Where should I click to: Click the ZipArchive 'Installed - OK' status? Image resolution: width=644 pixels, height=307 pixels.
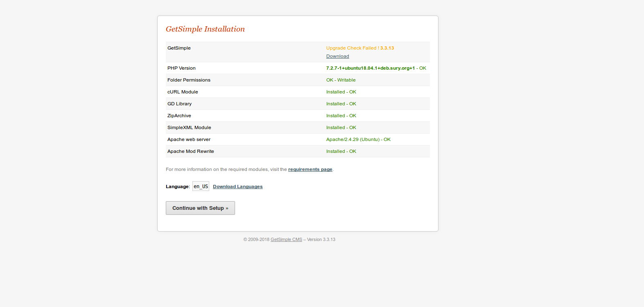pos(341,116)
